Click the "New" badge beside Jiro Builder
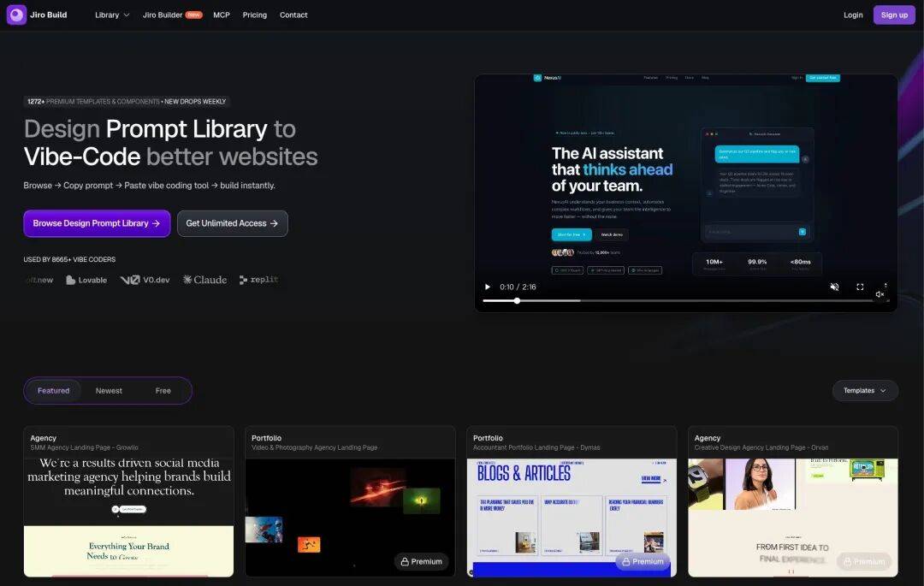This screenshot has height=586, width=924. [194, 15]
